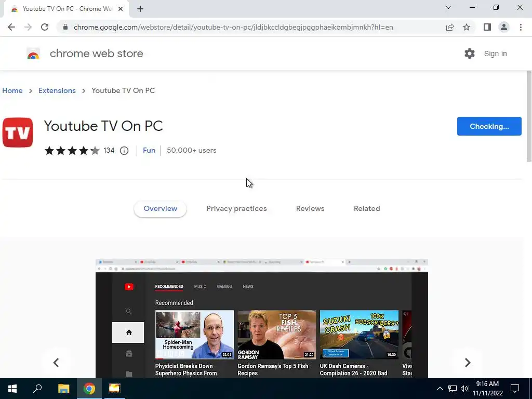The height and width of the screenshot is (399, 532).
Task: Open File Explorer from the taskbar
Action: point(63,389)
